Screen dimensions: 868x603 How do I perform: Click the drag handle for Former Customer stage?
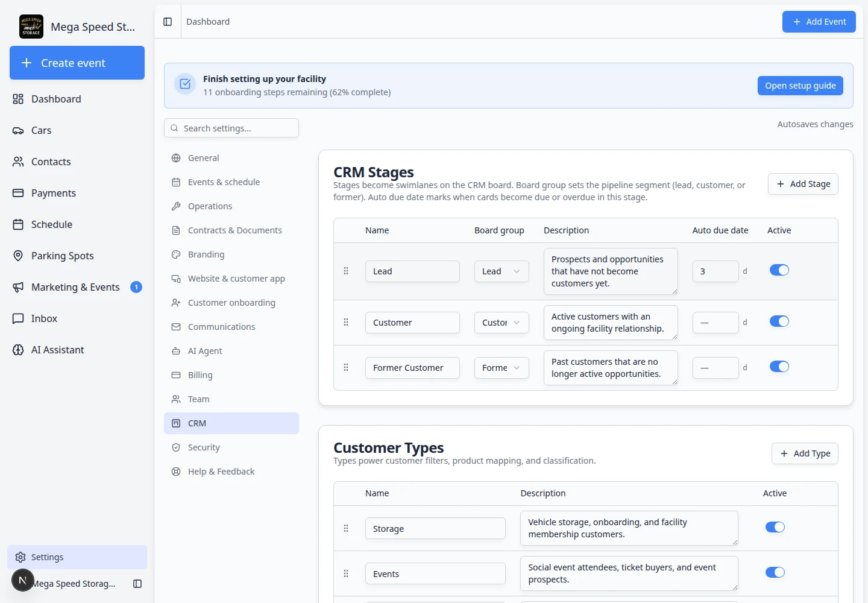tap(346, 367)
